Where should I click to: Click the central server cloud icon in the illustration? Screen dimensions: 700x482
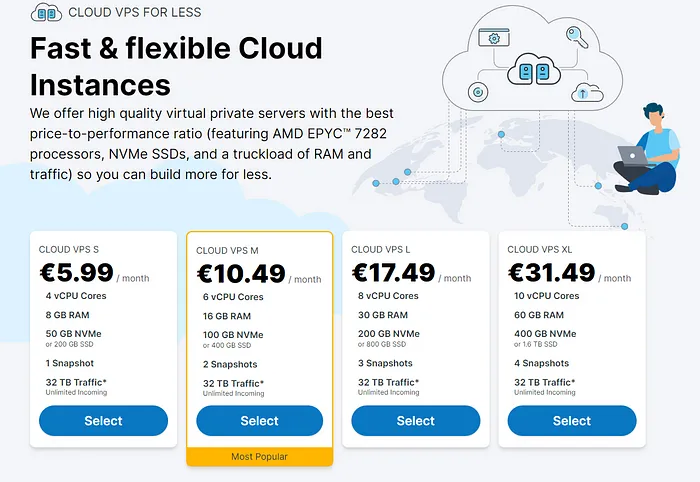coord(534,70)
